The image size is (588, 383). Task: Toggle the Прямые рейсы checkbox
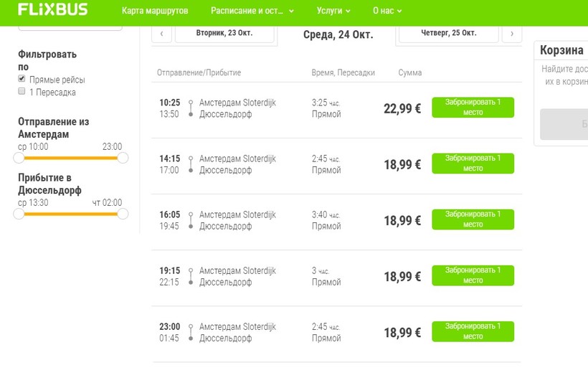[x=22, y=79]
